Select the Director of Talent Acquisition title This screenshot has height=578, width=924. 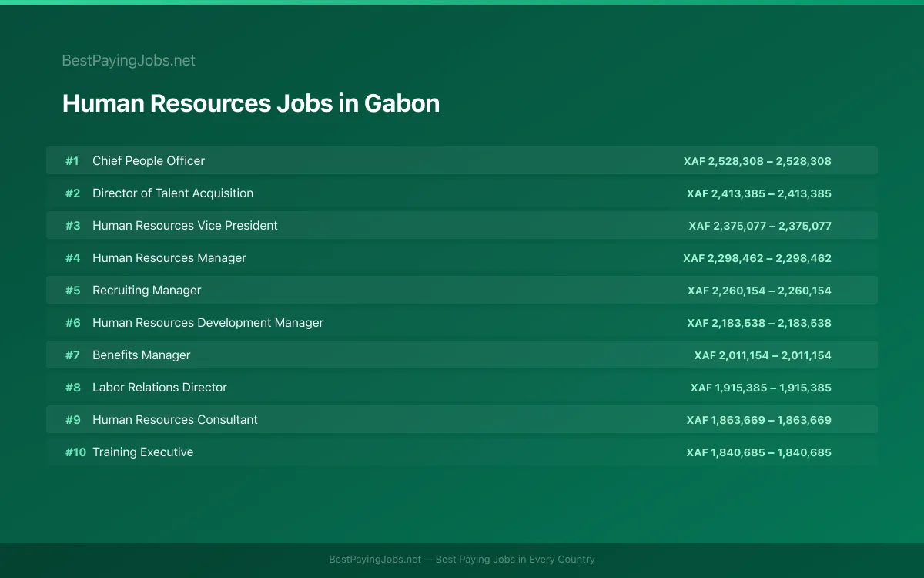tap(172, 193)
